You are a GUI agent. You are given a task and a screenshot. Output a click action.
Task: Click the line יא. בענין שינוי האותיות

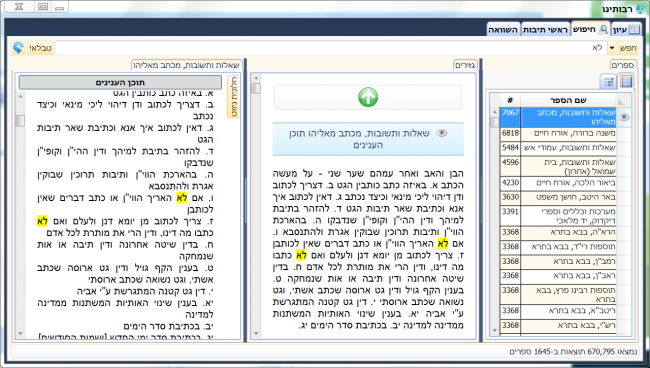[125, 309]
